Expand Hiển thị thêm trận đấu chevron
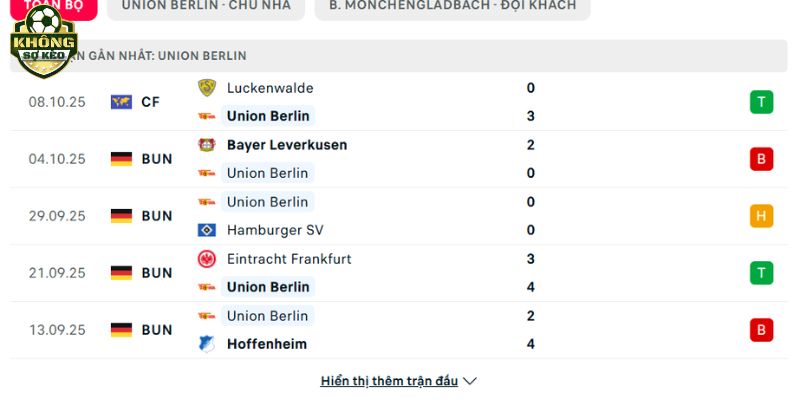The width and height of the screenshot is (800, 400). point(471,381)
